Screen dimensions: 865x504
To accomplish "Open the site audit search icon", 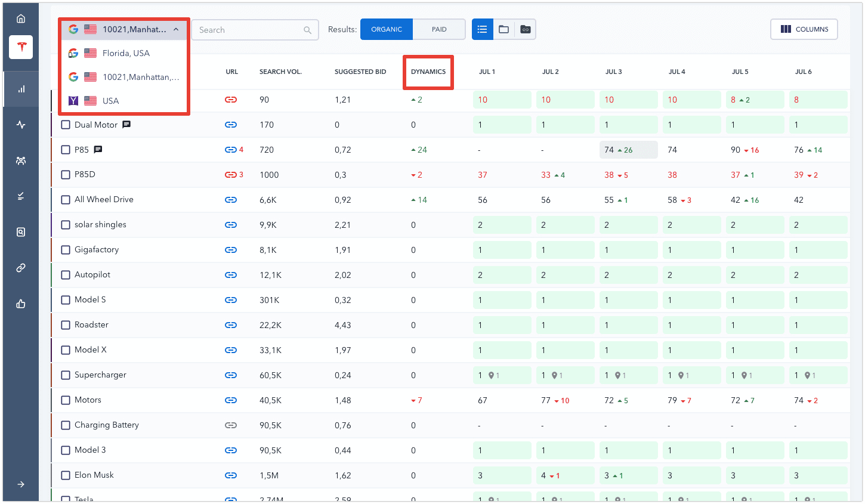I will tap(21, 232).
